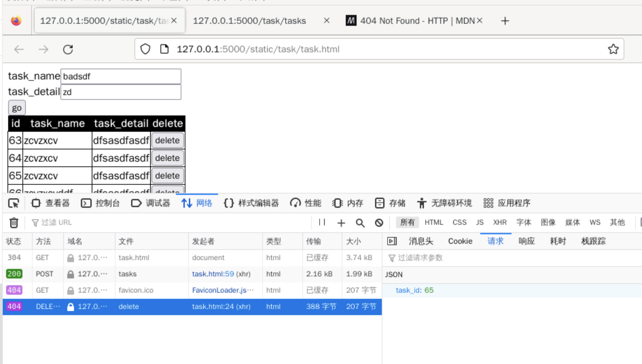Click the browser back arrow

pyautogui.click(x=19, y=49)
